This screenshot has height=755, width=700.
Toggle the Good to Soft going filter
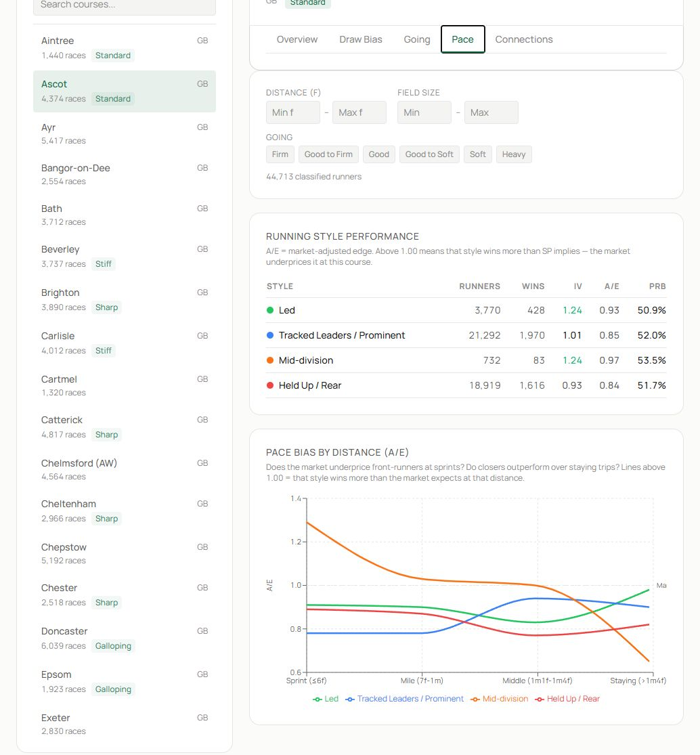coord(429,154)
